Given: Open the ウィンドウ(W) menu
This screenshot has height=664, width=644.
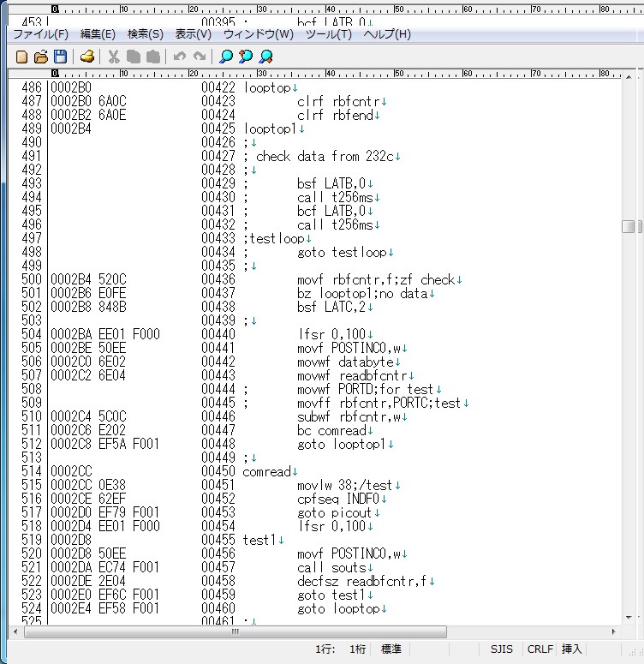Looking at the screenshot, I should (x=259, y=34).
